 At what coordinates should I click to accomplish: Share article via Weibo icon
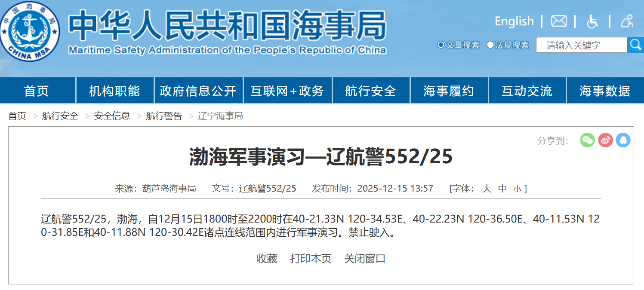tap(605, 140)
